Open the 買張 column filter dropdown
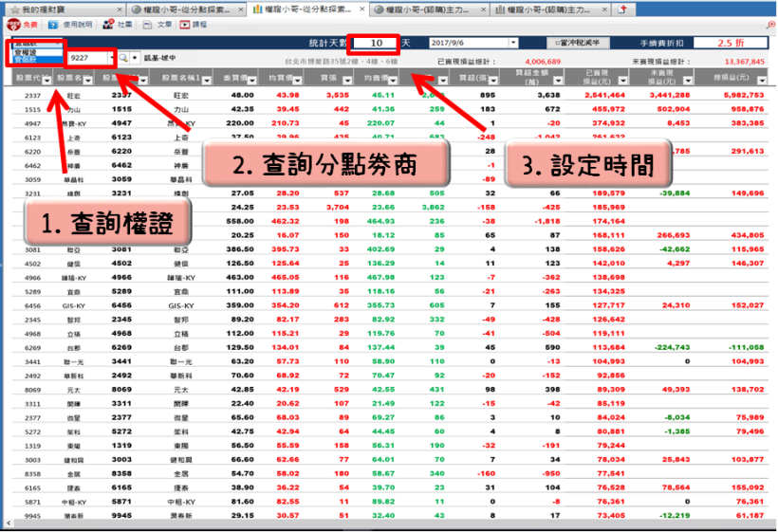 [347, 81]
